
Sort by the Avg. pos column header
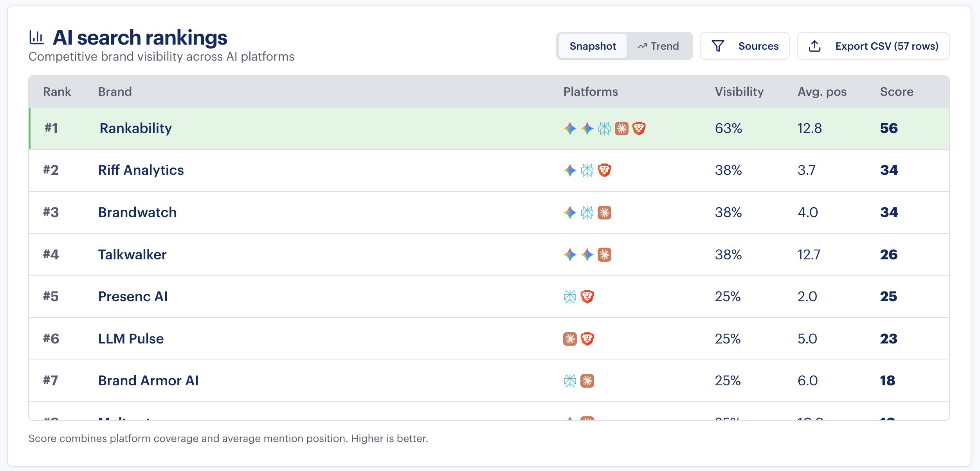pyautogui.click(x=822, y=92)
